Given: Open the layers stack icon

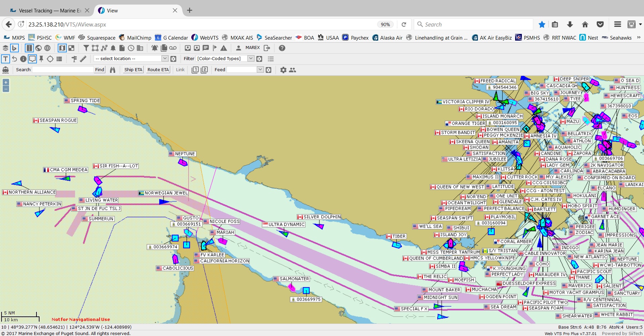Looking at the screenshot, I should coord(5,48).
